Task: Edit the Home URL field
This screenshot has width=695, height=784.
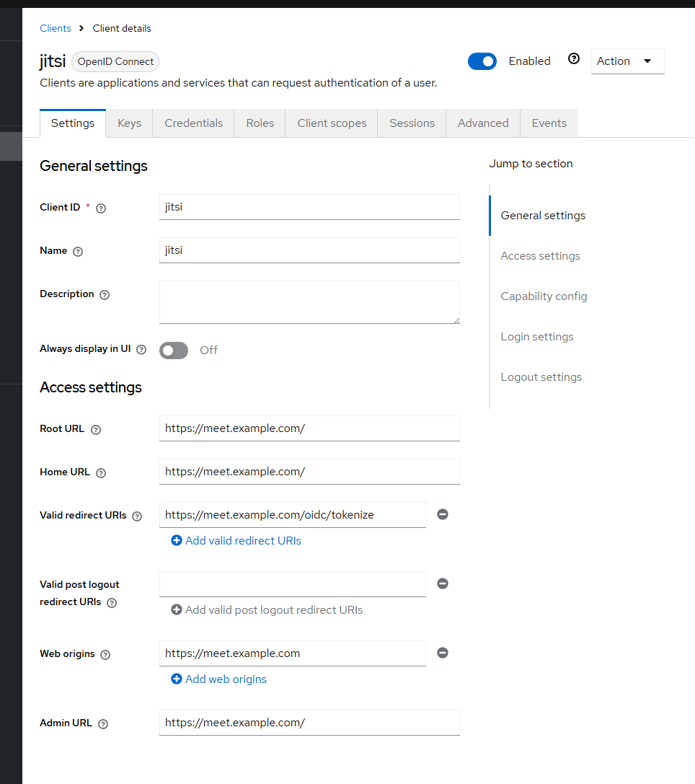Action: (309, 472)
